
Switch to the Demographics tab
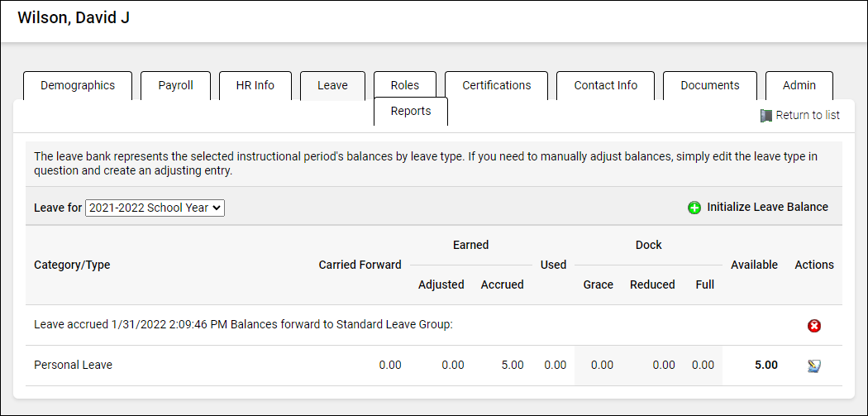point(78,85)
